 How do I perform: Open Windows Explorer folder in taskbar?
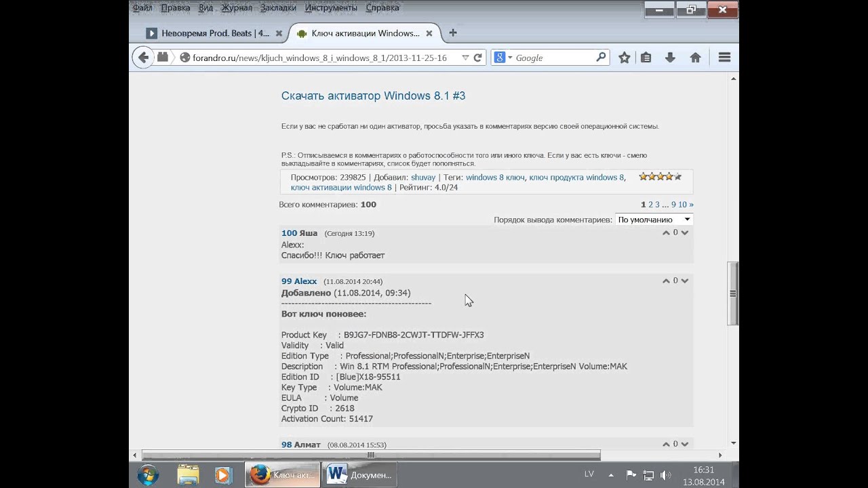tap(188, 475)
